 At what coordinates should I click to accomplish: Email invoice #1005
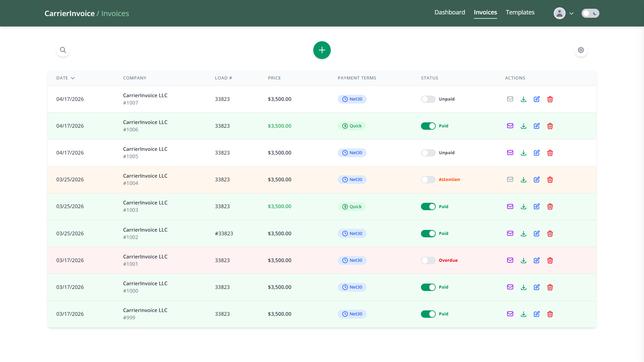(x=510, y=153)
